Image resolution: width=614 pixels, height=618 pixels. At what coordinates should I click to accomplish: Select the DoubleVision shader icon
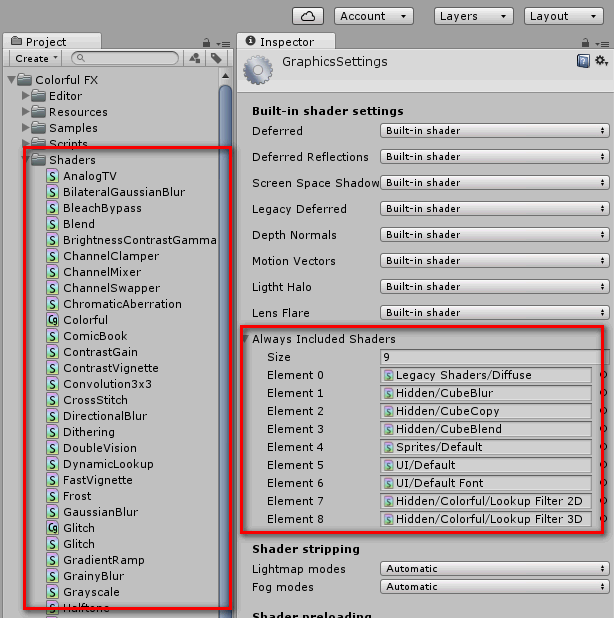click(x=52, y=448)
